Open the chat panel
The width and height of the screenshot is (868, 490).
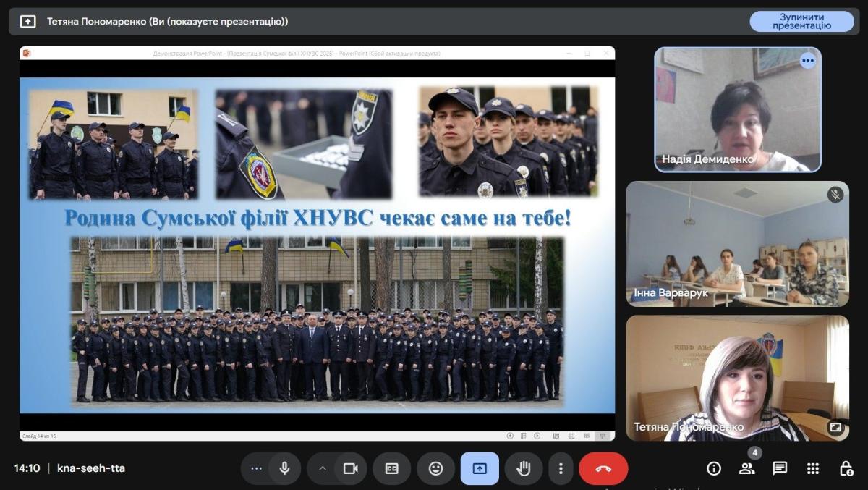coord(780,468)
